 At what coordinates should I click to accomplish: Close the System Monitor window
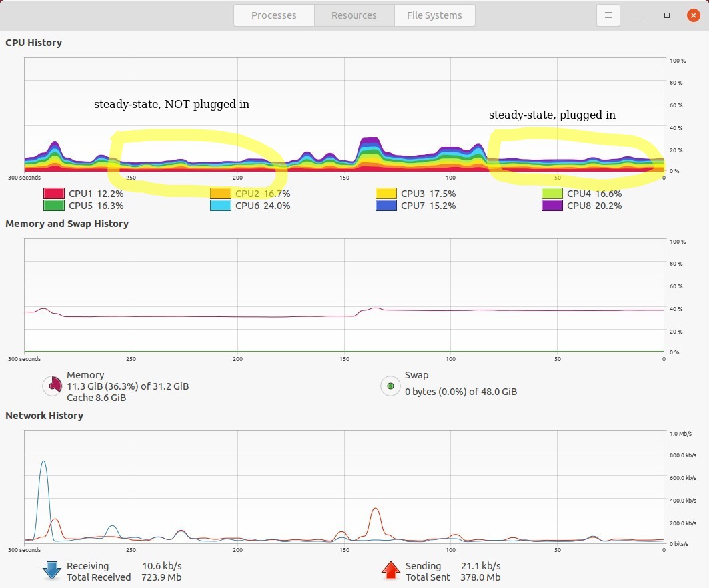(693, 15)
